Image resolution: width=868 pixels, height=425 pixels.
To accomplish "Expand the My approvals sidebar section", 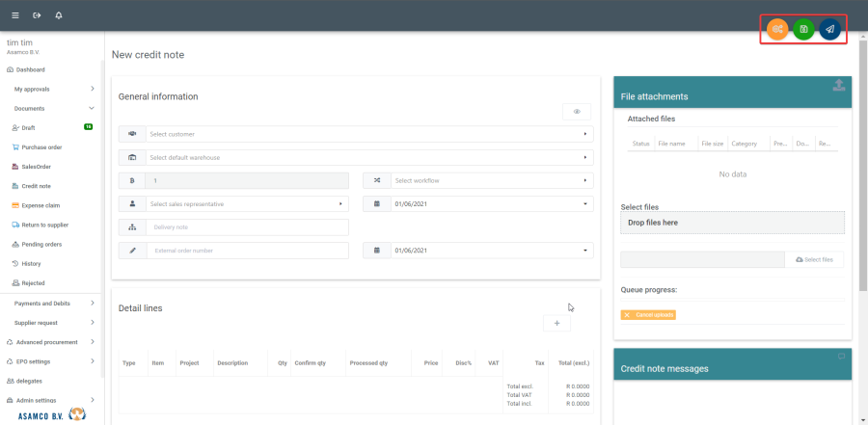I will pyautogui.click(x=92, y=89).
